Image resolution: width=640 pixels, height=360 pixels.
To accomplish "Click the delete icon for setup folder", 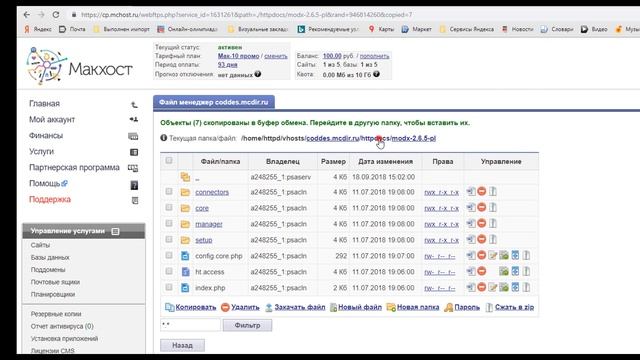I will pyautogui.click(x=482, y=239).
